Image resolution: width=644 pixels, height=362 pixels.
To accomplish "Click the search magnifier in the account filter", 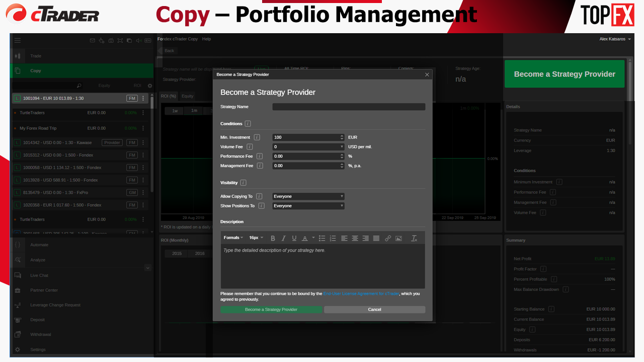I will click(x=79, y=86).
